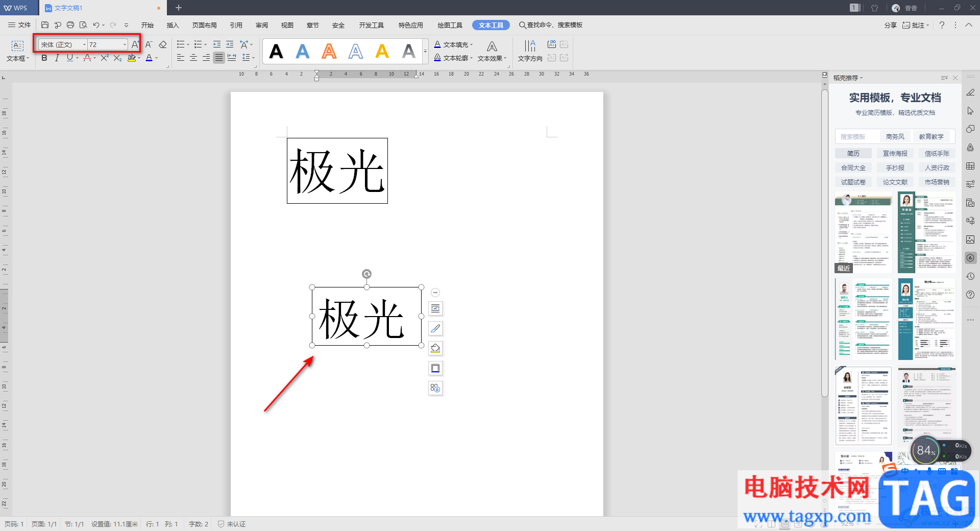The height and width of the screenshot is (531, 980).
Task: Click the 分享 share button
Action: [x=890, y=25]
